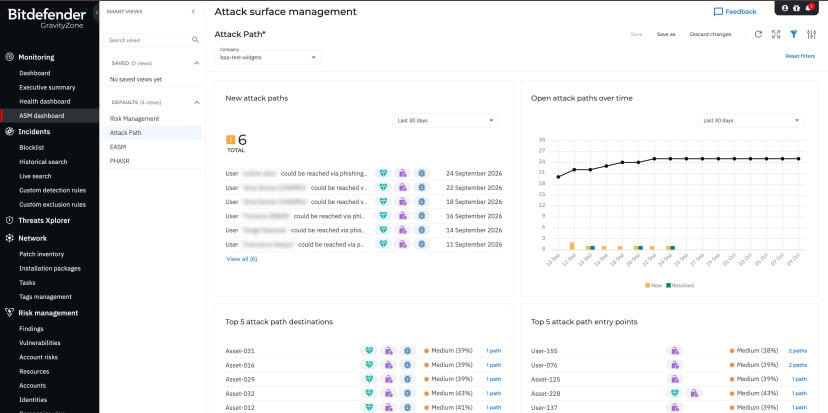
Task: Click the Feedback chat bubble icon
Action: pyautogui.click(x=718, y=12)
